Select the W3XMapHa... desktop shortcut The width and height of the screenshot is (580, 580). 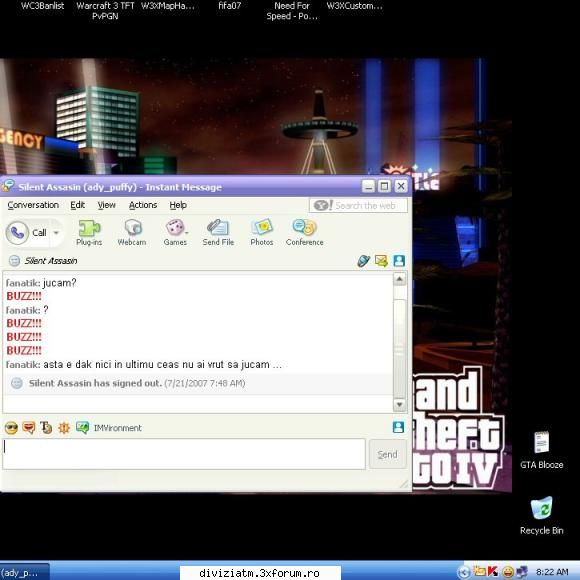pos(168,6)
